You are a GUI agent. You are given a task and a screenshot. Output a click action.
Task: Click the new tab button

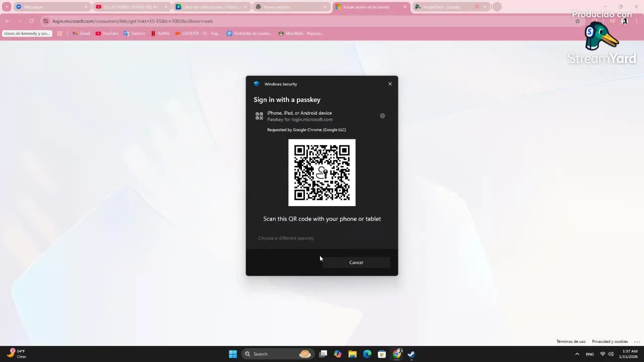pyautogui.click(x=497, y=7)
